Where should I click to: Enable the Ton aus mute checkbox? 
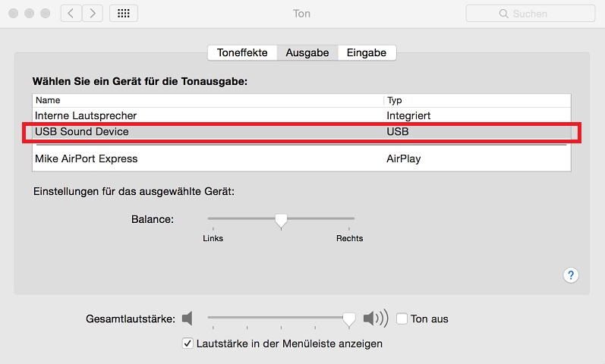coord(402,318)
